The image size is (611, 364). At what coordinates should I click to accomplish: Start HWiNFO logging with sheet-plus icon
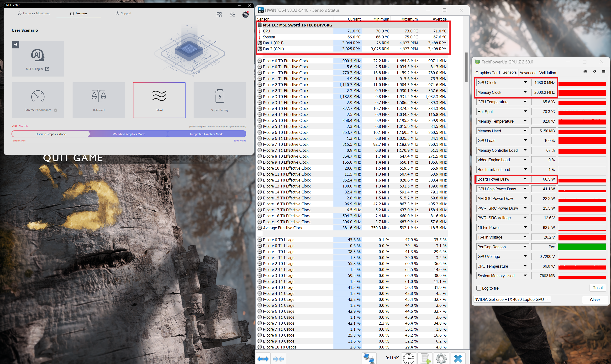tap(425, 358)
